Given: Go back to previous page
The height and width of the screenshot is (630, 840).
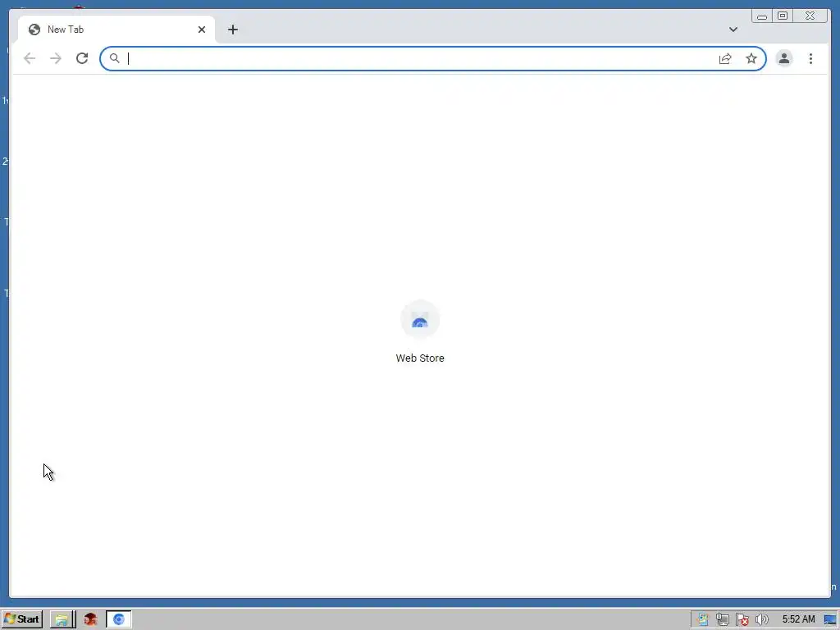Looking at the screenshot, I should (30, 58).
